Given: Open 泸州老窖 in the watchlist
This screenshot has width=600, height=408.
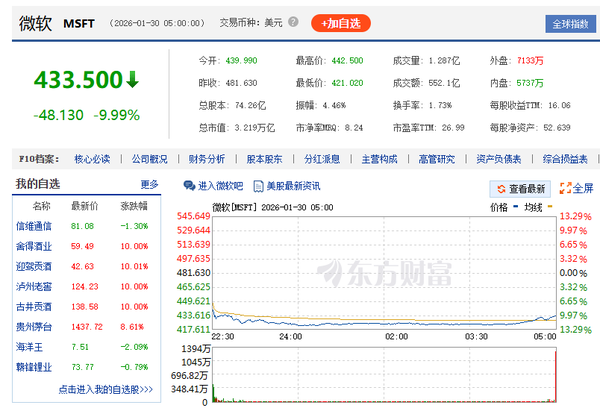Looking at the screenshot, I should point(34,287).
